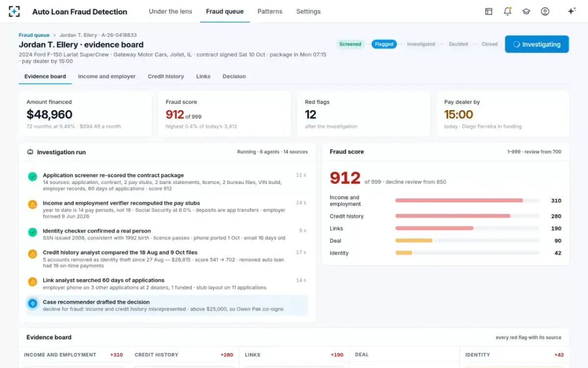Click the CREDIT HISTORY column header
Screen dimensions: 588x368
tap(184, 355)
